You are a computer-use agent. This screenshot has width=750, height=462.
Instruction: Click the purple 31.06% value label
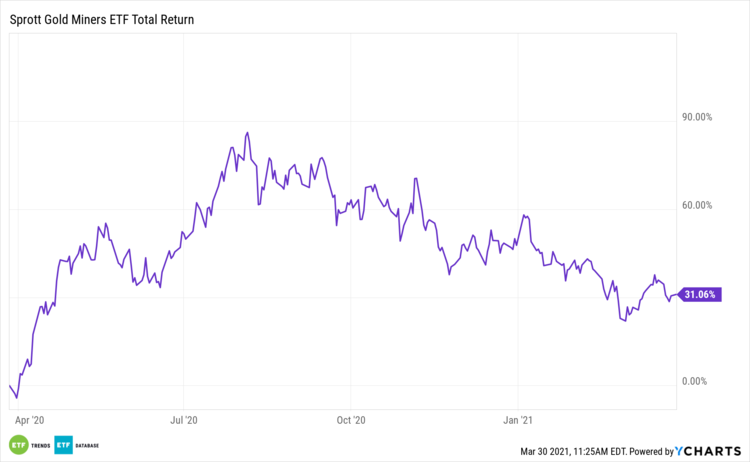[x=700, y=295]
